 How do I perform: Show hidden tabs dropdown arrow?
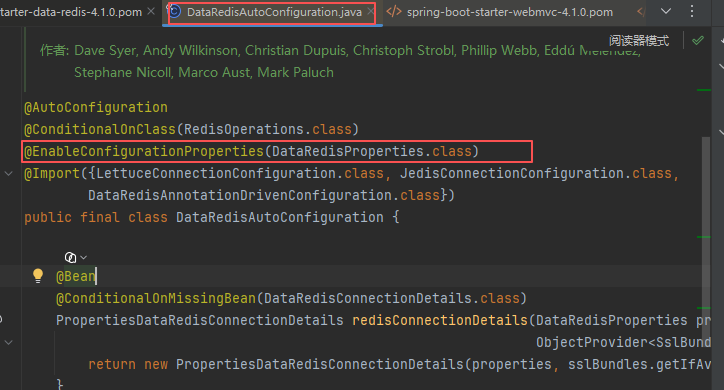point(666,11)
